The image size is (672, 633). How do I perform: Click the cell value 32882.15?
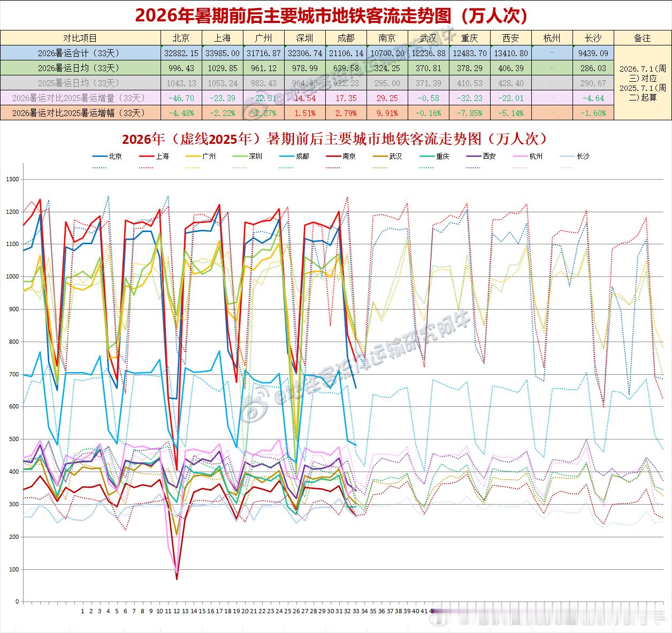(x=181, y=53)
